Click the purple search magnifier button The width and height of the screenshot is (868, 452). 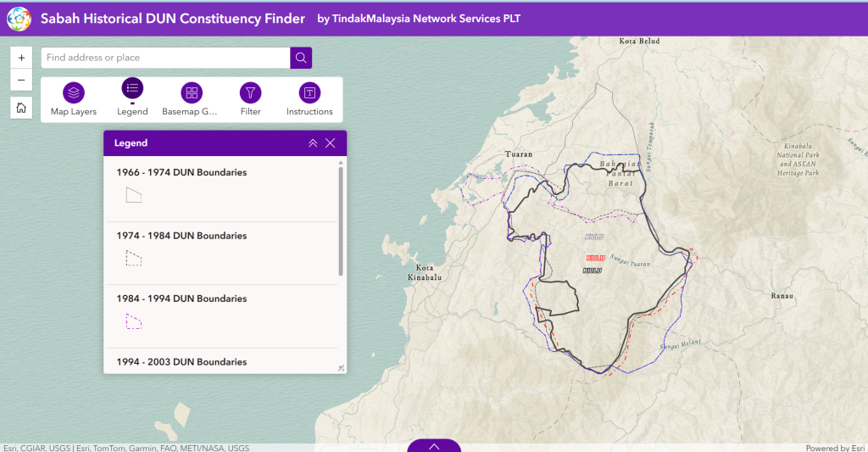(x=301, y=58)
